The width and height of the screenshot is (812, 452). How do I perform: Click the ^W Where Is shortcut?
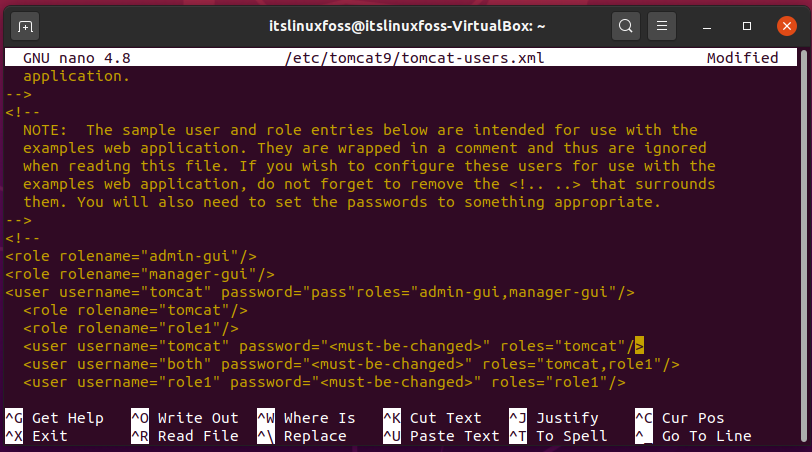coord(307,418)
